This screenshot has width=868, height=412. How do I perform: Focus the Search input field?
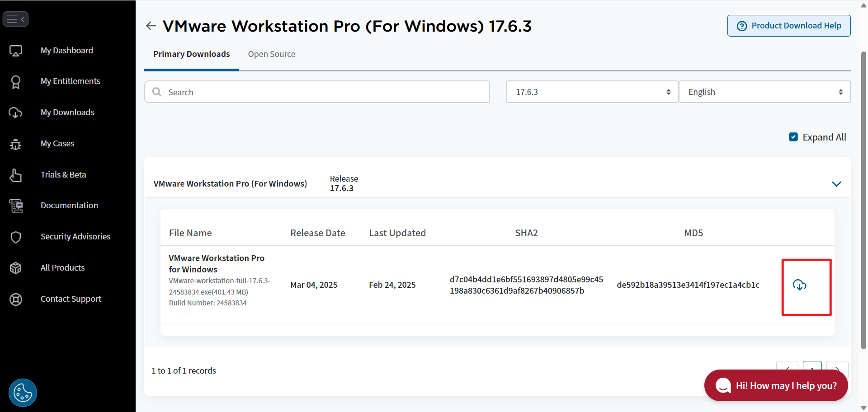317,92
